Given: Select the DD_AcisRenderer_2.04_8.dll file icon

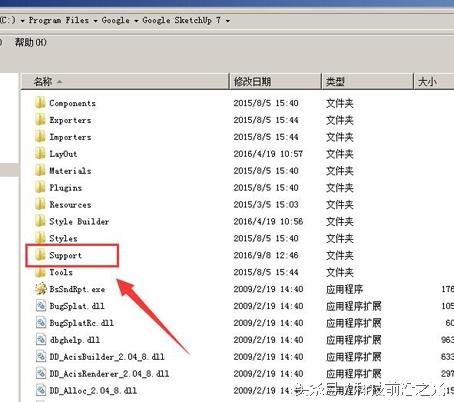Looking at the screenshot, I should click(41, 374).
